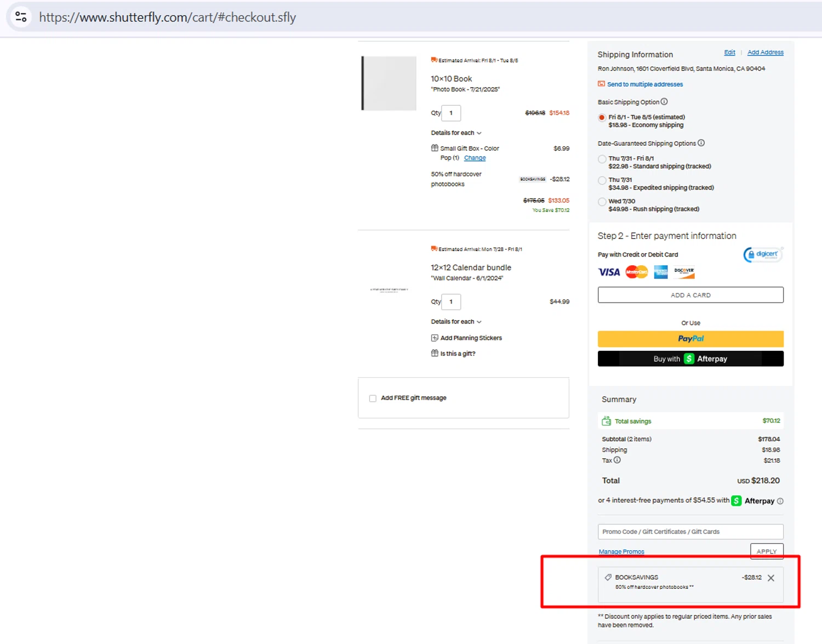This screenshot has width=822, height=644.
Task: Pay with the PayPal button
Action: (x=690, y=339)
